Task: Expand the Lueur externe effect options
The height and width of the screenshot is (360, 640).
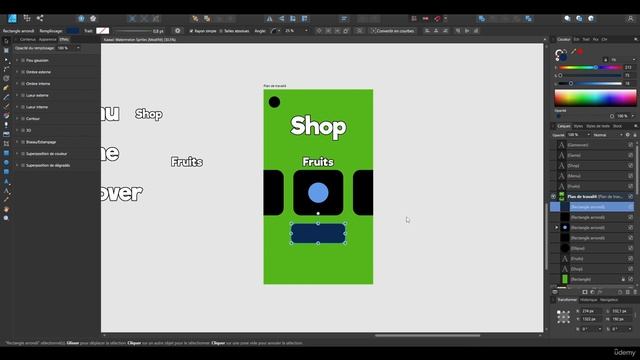Action: pyautogui.click(x=17, y=96)
